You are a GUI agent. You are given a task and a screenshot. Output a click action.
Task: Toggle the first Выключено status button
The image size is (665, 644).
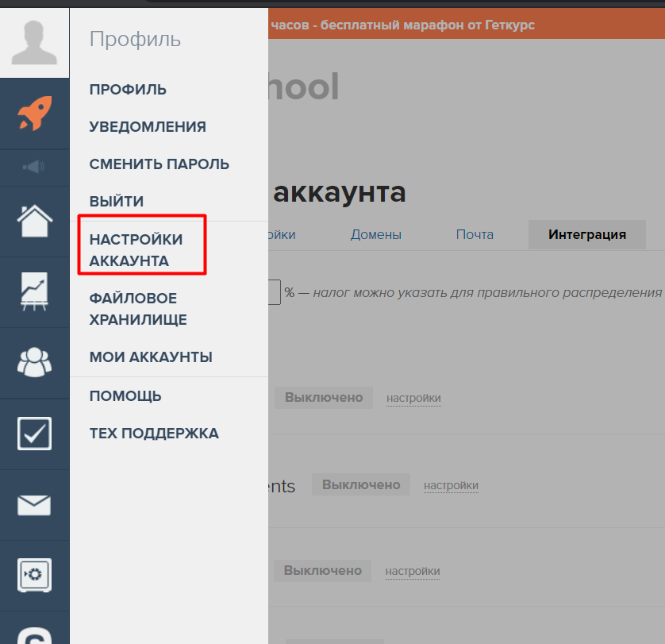324,397
